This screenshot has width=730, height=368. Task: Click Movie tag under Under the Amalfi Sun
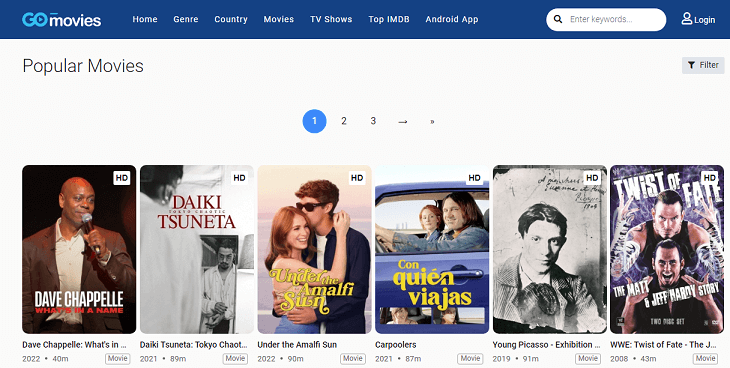pyautogui.click(x=353, y=359)
